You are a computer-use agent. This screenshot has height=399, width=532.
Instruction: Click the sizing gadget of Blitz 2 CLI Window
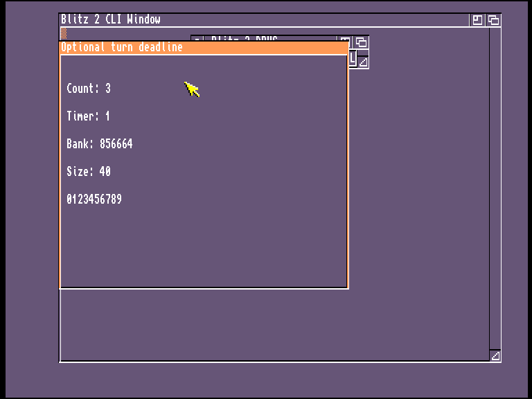[495, 355]
